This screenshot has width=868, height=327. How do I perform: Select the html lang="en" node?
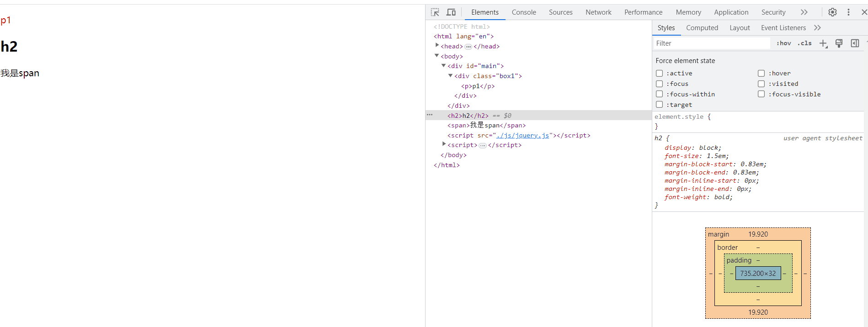pyautogui.click(x=463, y=36)
